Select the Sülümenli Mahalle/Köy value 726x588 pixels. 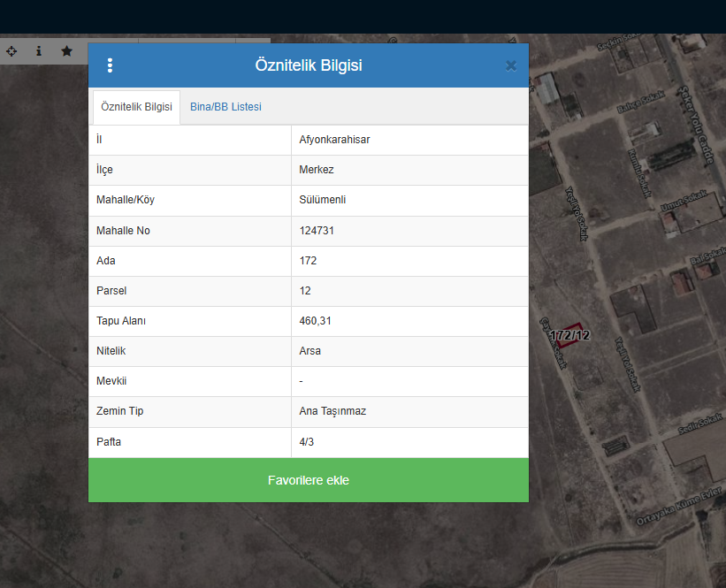(323, 200)
